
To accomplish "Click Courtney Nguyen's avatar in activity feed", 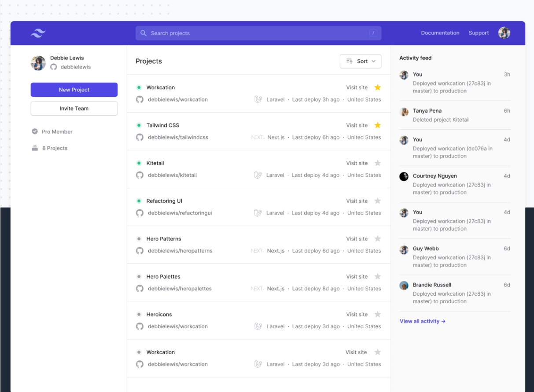I will pos(404,176).
